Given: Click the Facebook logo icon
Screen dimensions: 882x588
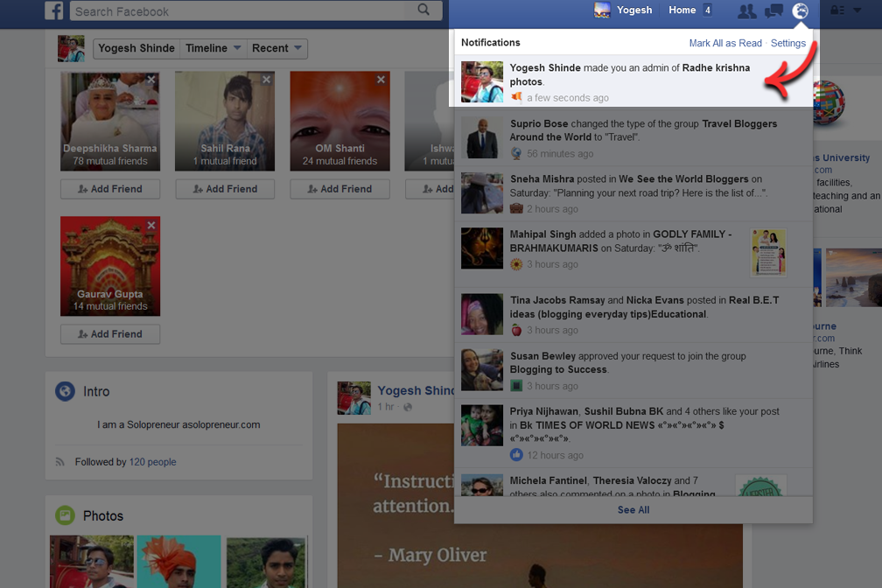Looking at the screenshot, I should click(54, 10).
